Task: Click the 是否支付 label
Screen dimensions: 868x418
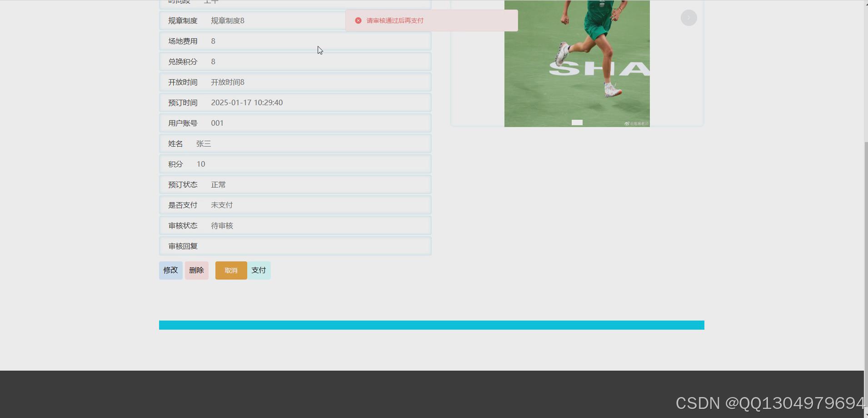Action: [183, 205]
